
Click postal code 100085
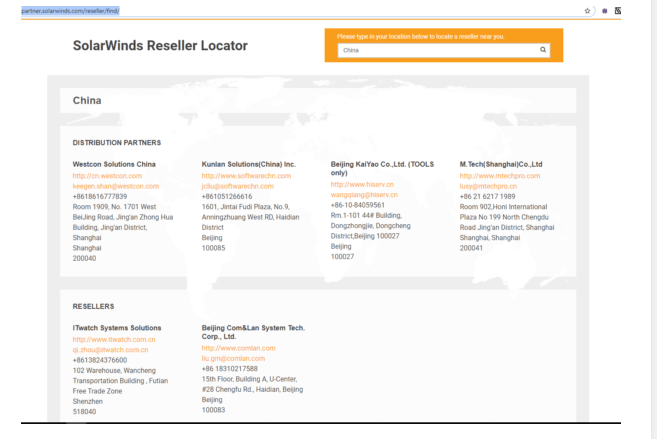coord(213,248)
